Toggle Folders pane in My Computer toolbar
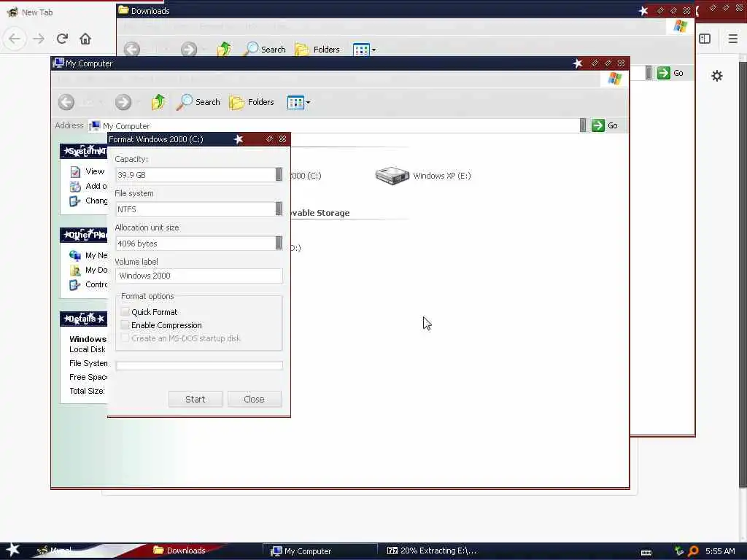The width and height of the screenshot is (747, 560). (x=252, y=102)
